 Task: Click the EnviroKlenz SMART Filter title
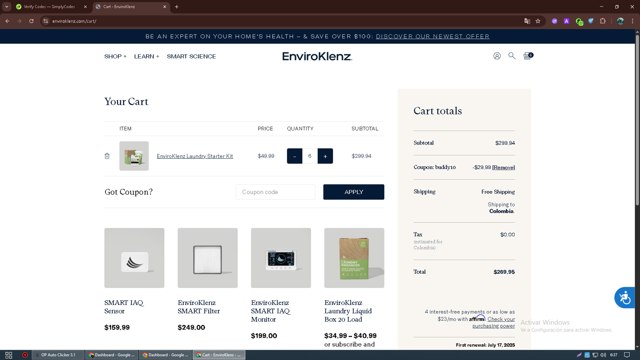[199, 307]
